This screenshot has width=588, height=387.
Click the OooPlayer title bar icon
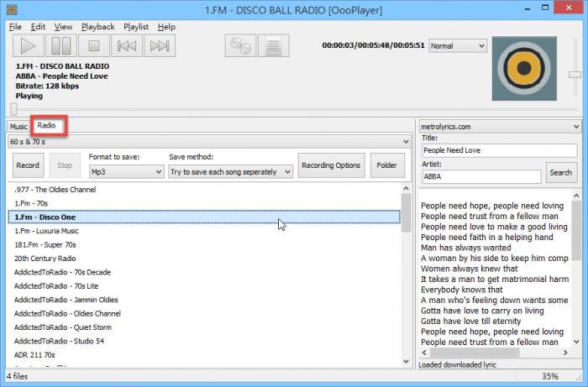click(x=12, y=9)
